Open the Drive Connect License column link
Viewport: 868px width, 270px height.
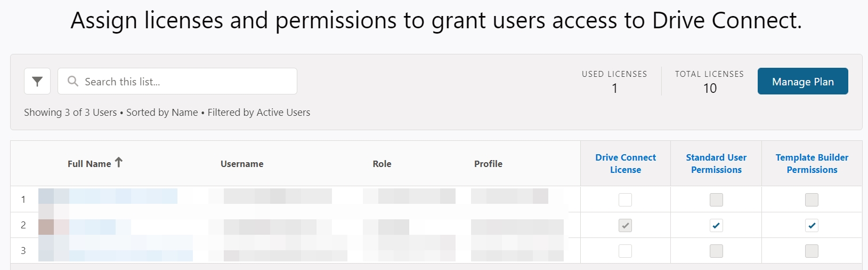pyautogui.click(x=626, y=164)
